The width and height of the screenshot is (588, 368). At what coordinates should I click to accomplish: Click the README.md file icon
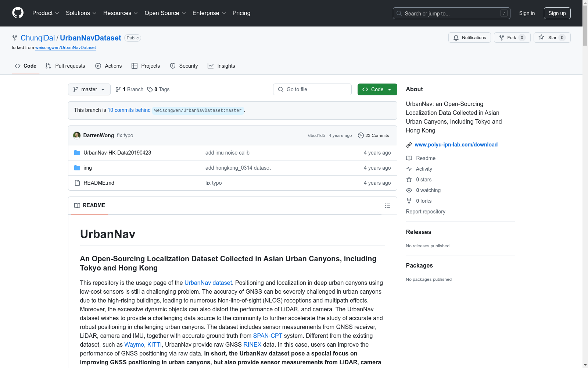77,183
